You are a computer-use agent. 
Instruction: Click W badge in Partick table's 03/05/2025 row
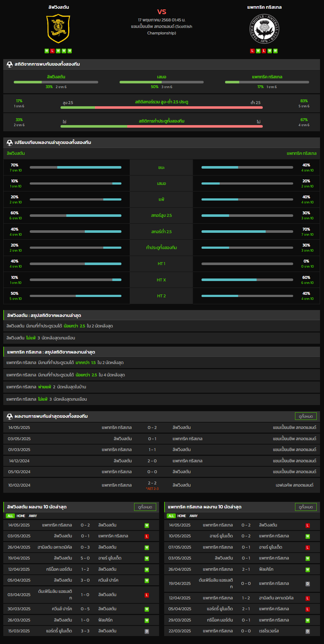click(x=308, y=558)
